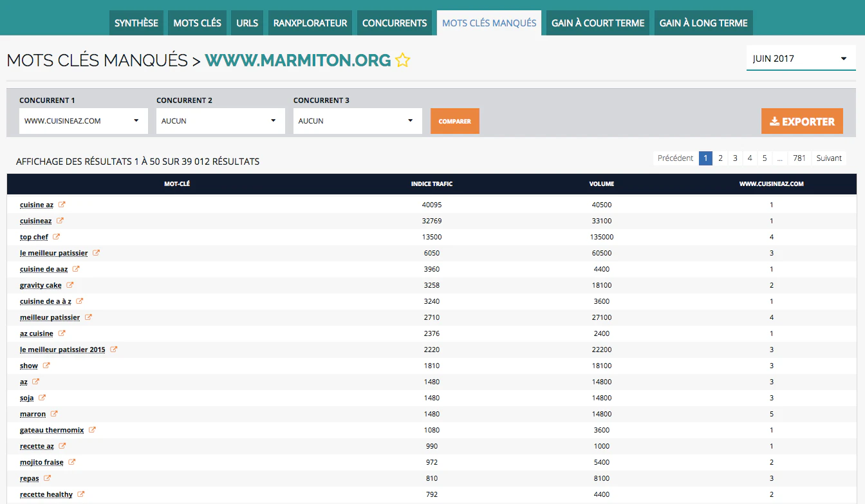This screenshot has width=865, height=504.
Task: Open the external link icon beside 'soja'
Action: (42, 398)
